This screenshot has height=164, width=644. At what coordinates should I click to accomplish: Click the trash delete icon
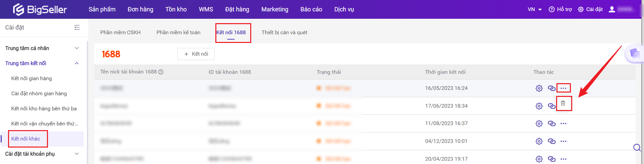563,103
